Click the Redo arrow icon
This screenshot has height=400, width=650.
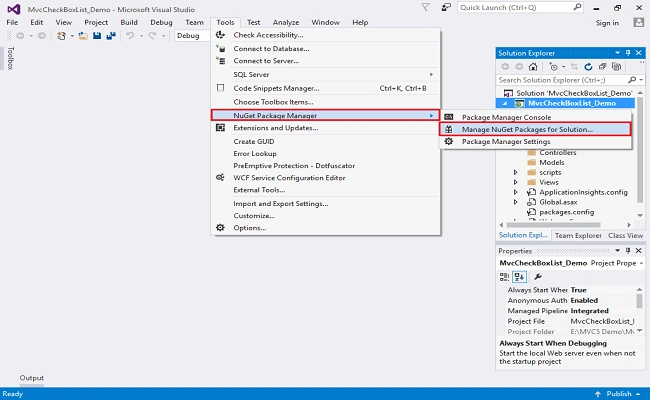152,36
